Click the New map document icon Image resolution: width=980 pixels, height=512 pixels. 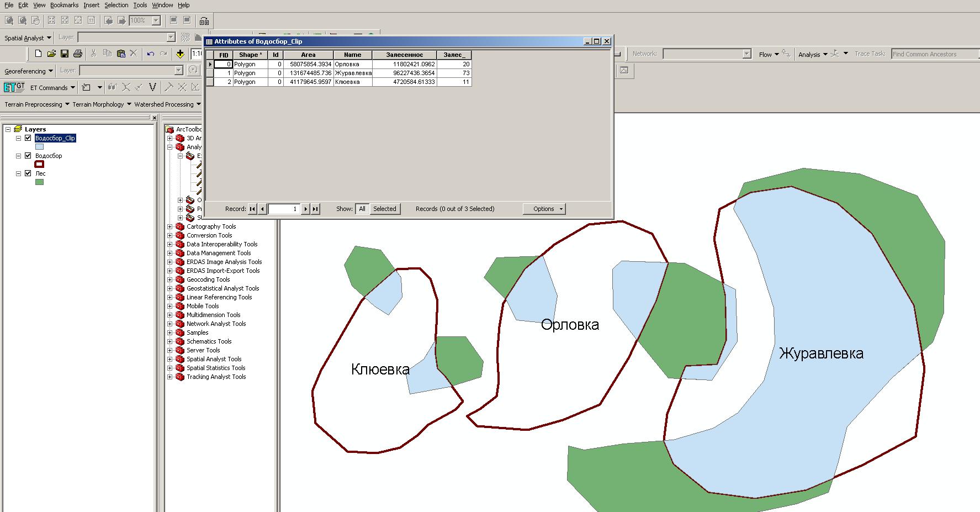click(38, 54)
